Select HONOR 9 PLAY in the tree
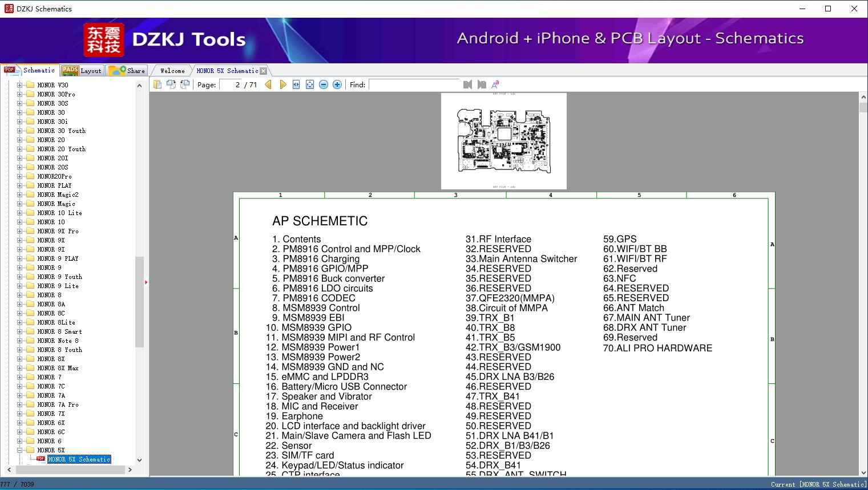Image resolution: width=868 pixels, height=490 pixels. (x=58, y=258)
